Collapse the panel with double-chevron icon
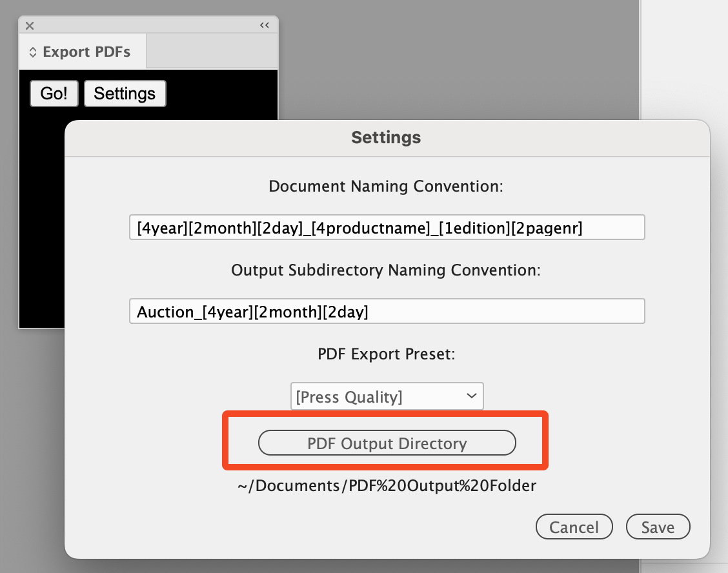This screenshot has width=728, height=573. 265,26
